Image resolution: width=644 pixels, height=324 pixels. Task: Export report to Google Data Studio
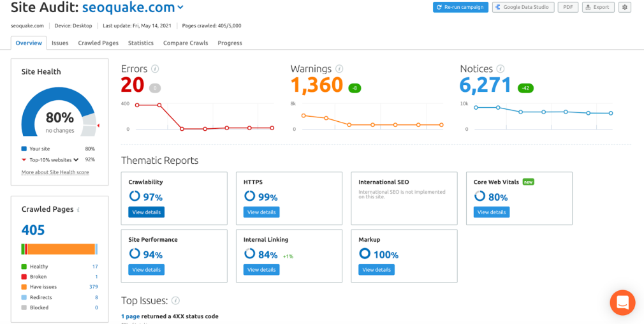point(523,7)
